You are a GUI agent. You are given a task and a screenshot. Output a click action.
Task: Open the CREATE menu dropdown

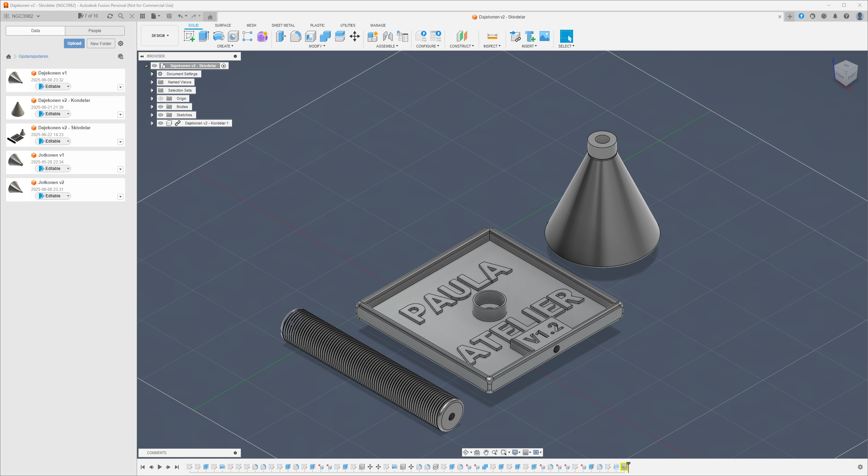pos(225,46)
